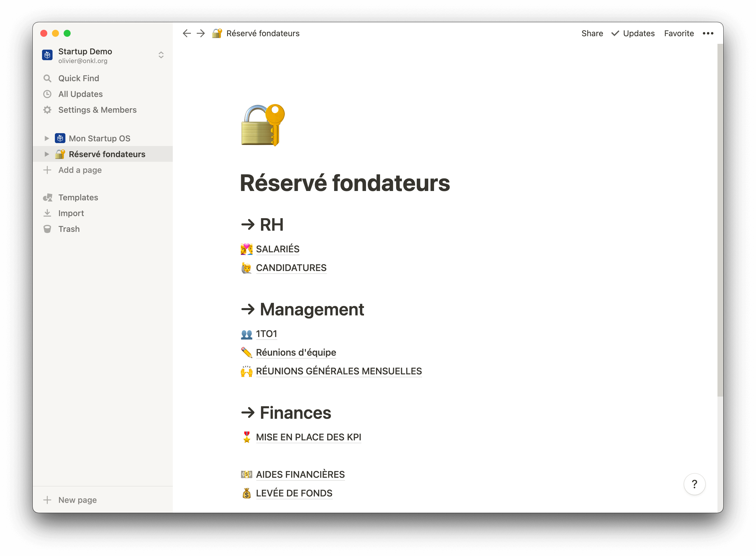Image resolution: width=756 pixels, height=556 pixels.
Task: Open Quick Find search
Action: point(79,79)
